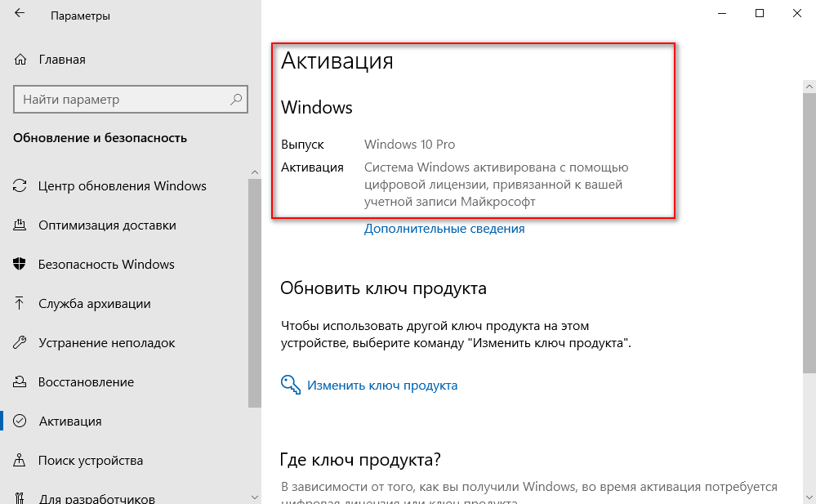Open Для разработчиков section
The width and height of the screenshot is (816, 504).
click(97, 499)
